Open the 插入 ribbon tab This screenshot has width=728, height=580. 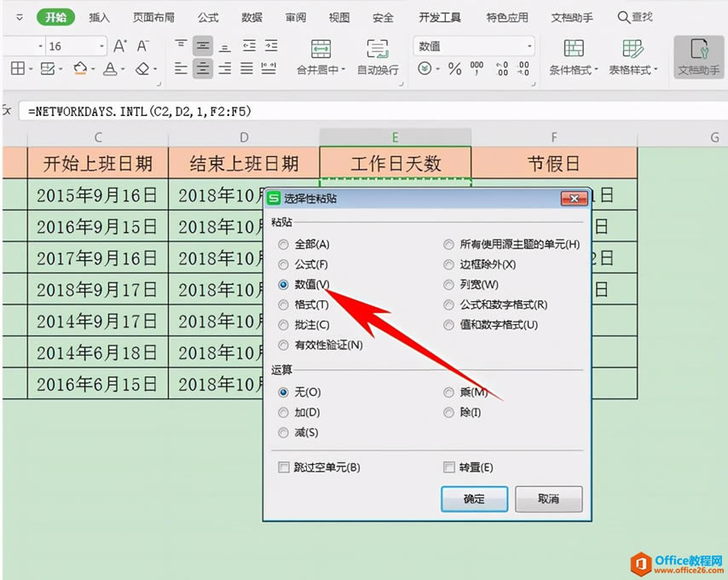click(100, 18)
